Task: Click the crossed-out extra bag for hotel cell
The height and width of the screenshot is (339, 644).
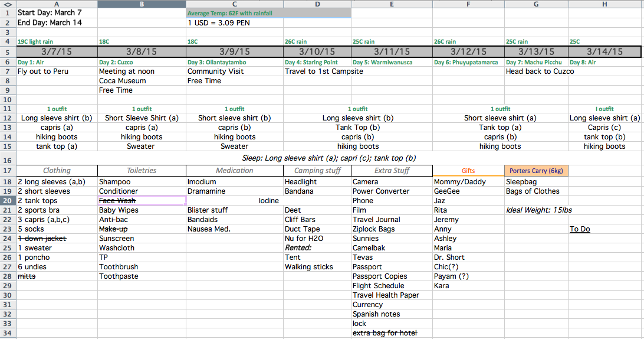Action: click(385, 333)
